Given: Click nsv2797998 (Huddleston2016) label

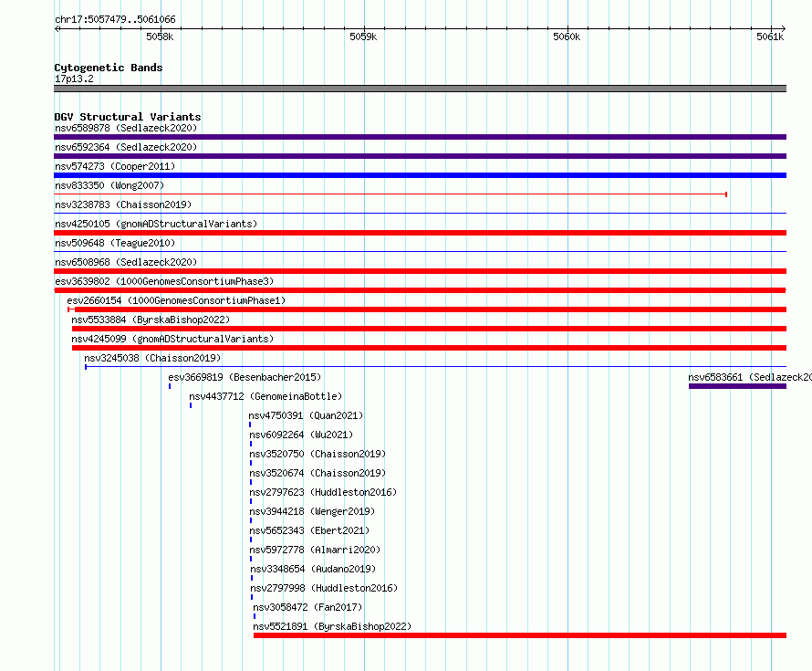Looking at the screenshot, I should tap(324, 588).
